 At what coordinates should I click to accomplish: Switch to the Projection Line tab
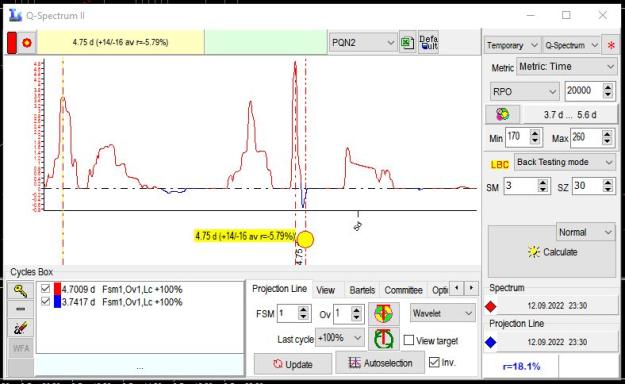[279, 289]
